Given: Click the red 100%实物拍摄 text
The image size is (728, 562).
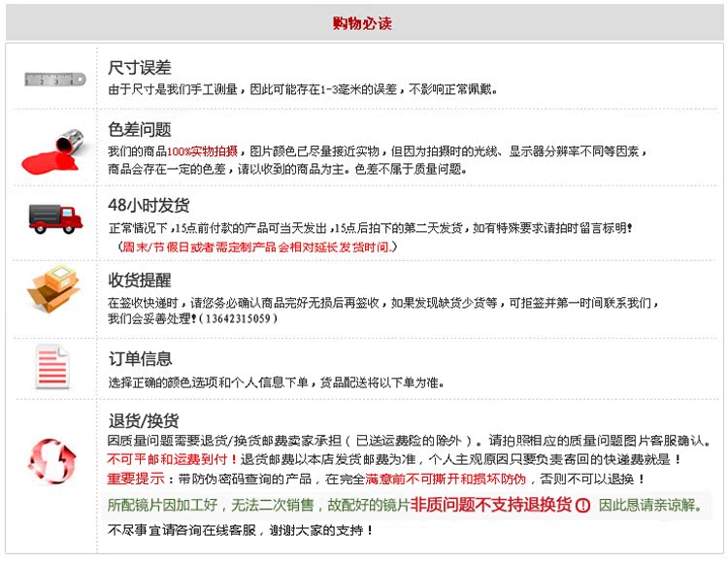Looking at the screenshot, I should pyautogui.click(x=203, y=151).
